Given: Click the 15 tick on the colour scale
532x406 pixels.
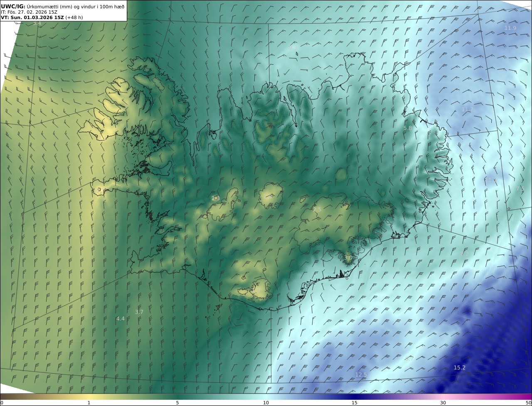Looking at the screenshot, I should click(355, 403).
